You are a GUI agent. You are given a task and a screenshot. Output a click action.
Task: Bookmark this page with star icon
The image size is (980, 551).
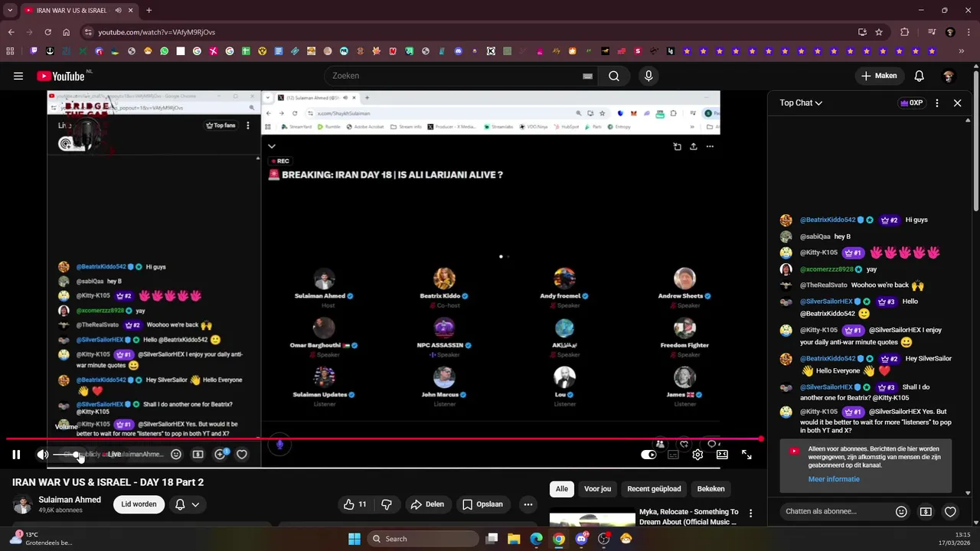[x=879, y=32]
